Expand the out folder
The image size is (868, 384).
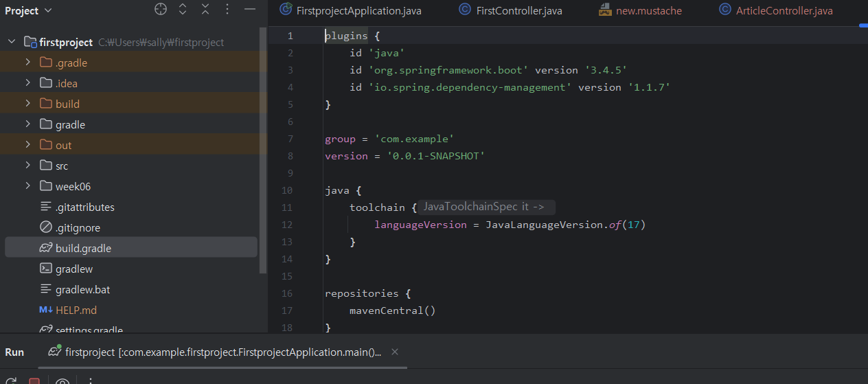(27, 145)
